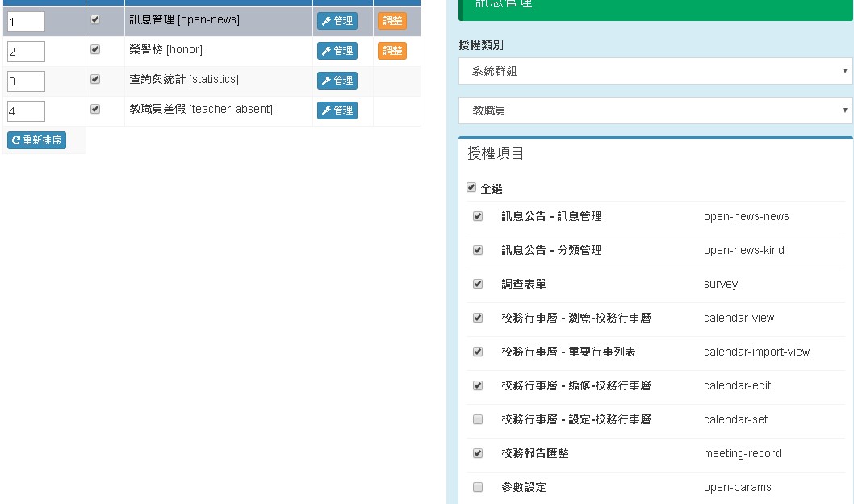The image size is (854, 504).
Task: Click orange 調整 button for 訊息管理 row
Action: point(392,21)
